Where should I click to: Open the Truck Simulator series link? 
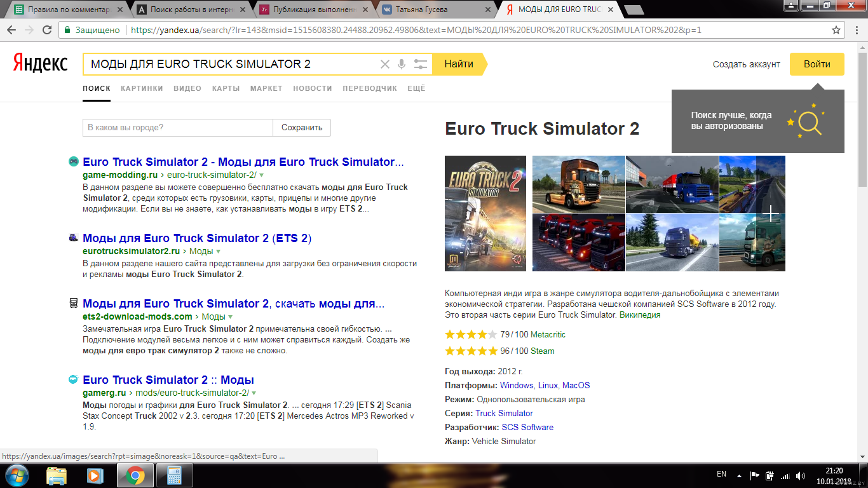tap(504, 413)
